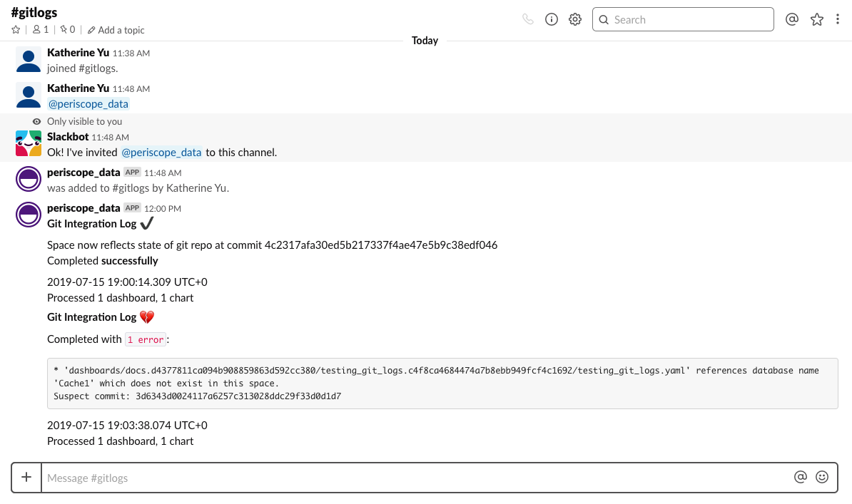Click the Message #gitlogs input box
This screenshot has width=852, height=504.
click(x=417, y=478)
